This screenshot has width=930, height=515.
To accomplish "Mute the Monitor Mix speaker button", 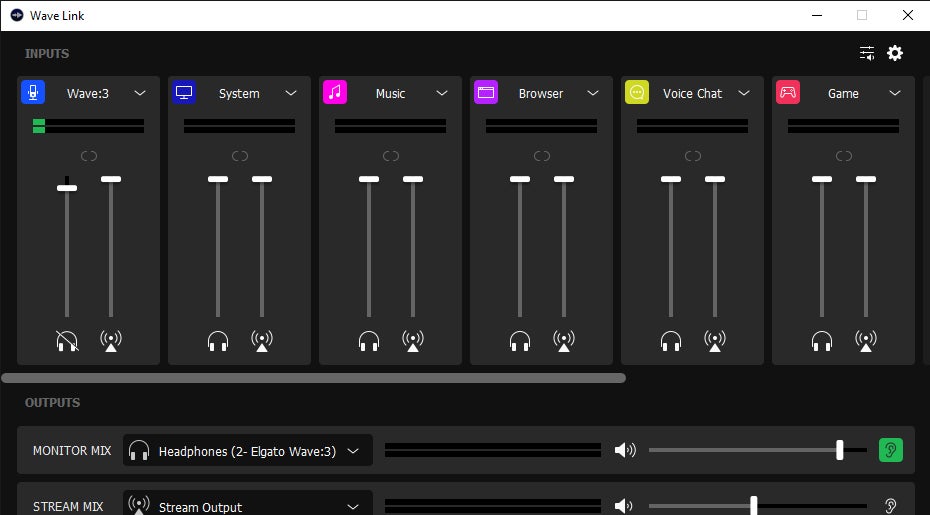I will (x=625, y=450).
